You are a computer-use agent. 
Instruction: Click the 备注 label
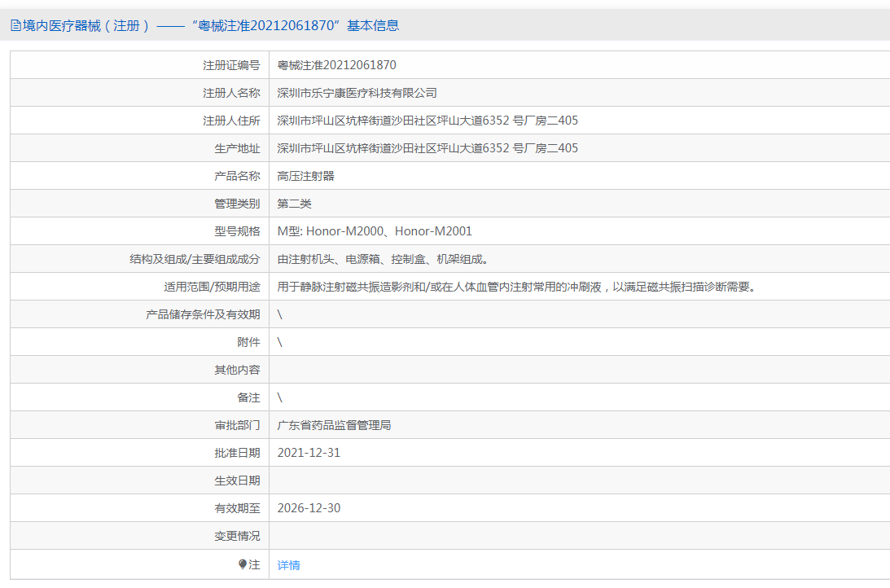coord(248,398)
